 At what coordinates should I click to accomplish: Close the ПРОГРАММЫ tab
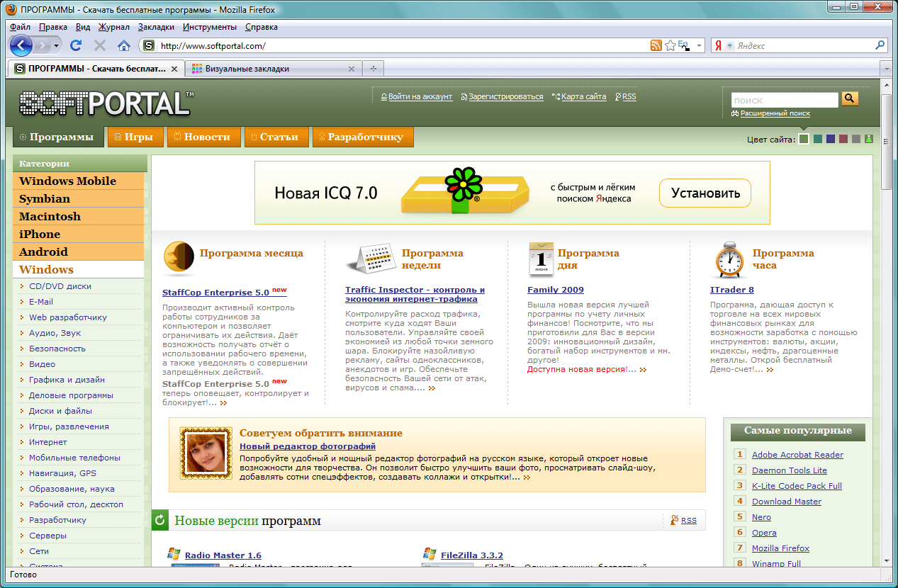click(174, 69)
